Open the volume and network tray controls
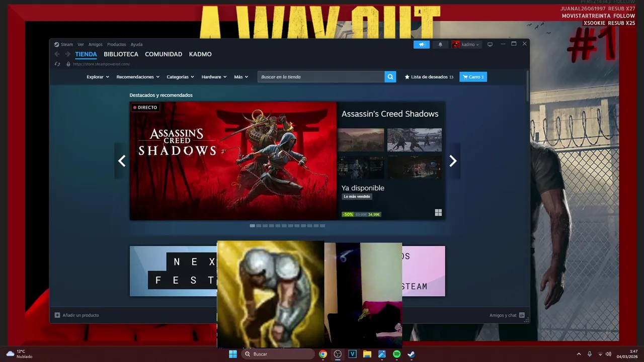The height and width of the screenshot is (362, 644). click(604, 354)
